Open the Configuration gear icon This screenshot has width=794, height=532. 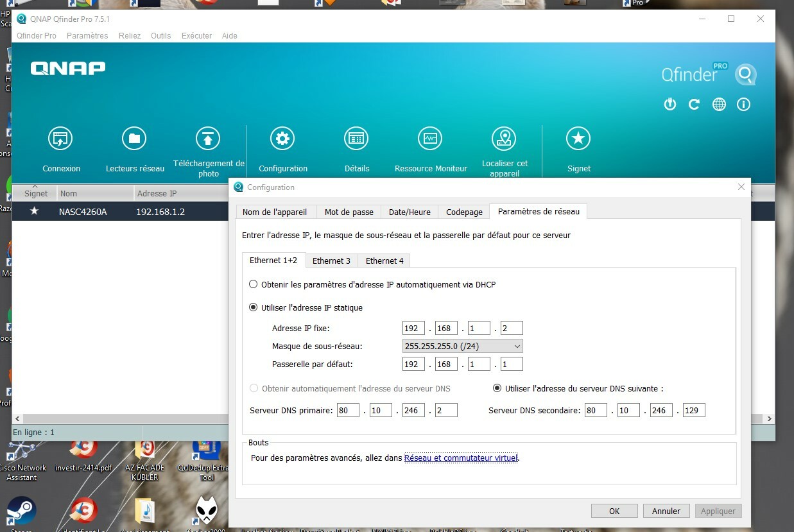[282, 139]
